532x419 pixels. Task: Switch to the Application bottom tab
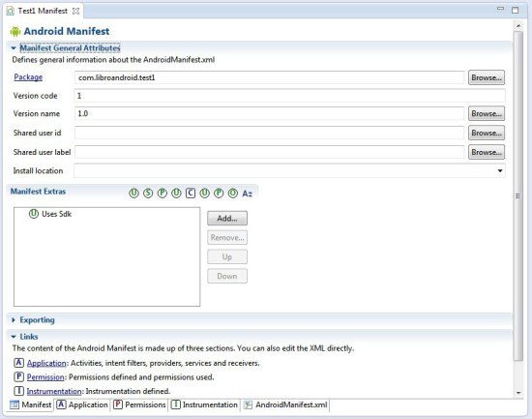tap(82, 404)
